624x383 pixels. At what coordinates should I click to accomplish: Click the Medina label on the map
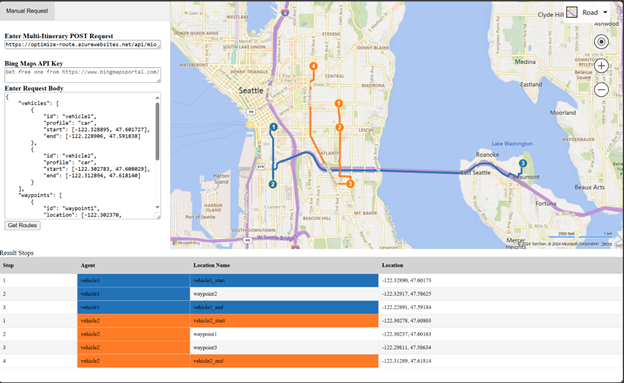tap(525, 62)
